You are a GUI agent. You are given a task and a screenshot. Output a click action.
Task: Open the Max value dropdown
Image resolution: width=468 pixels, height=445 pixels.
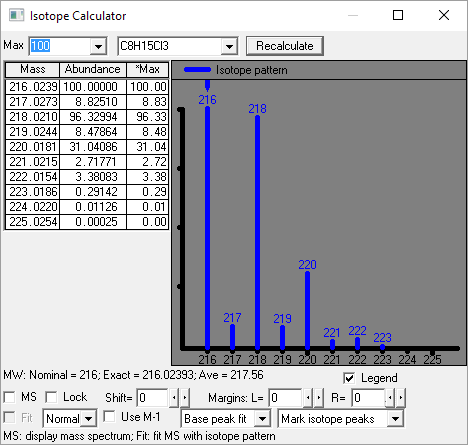98,46
